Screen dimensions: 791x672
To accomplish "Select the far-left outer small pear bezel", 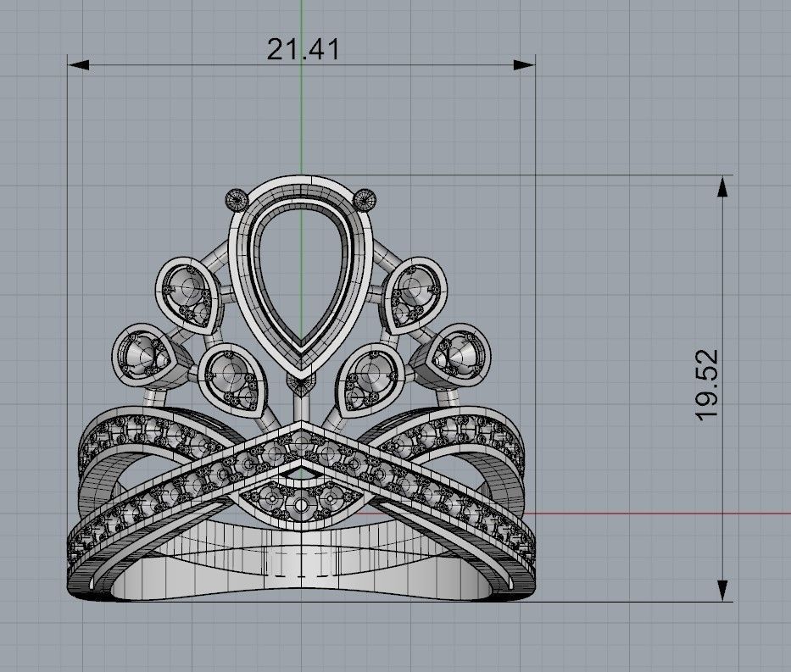I will point(148,355).
